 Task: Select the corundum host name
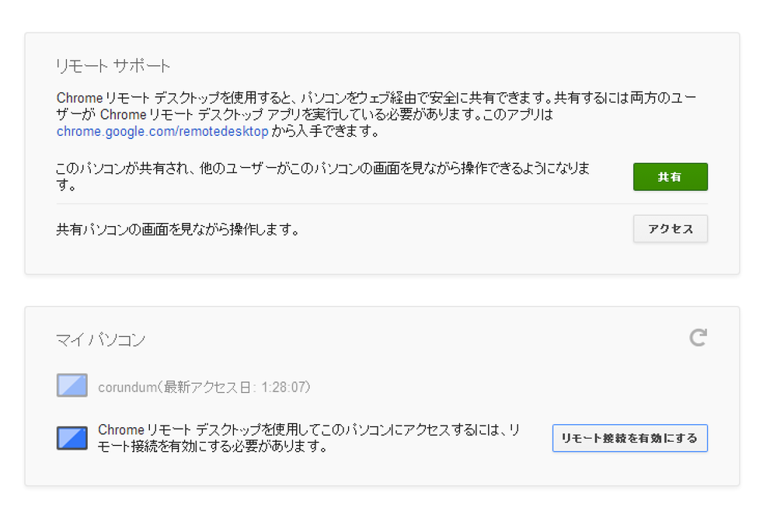[127, 387]
